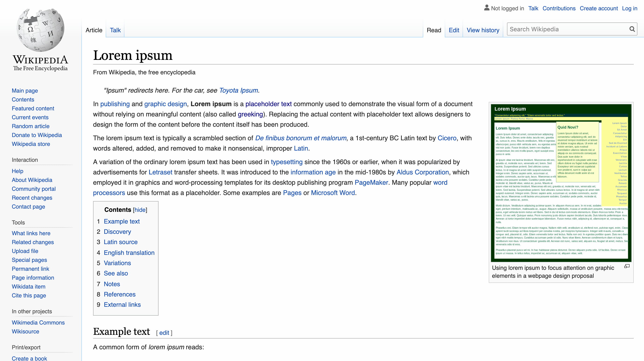The height and width of the screenshot is (361, 644).
Task: Open the Help link
Action: pos(18,171)
